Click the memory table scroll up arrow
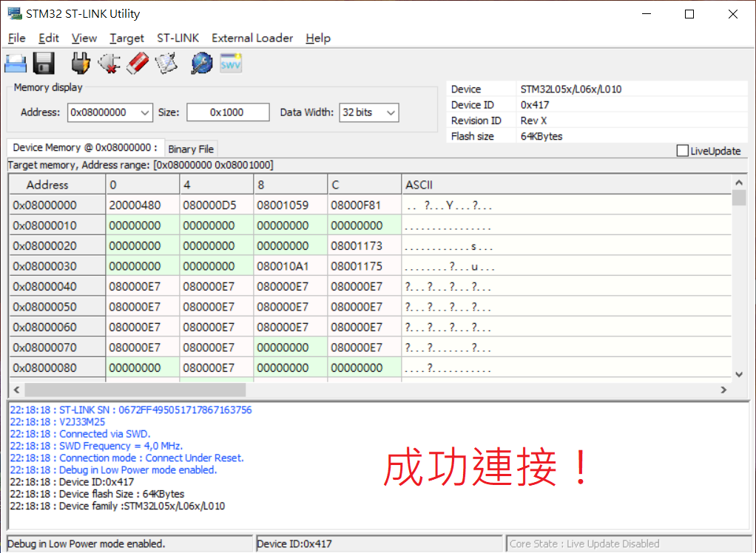Screen dimensions: 756x553 pyautogui.click(x=739, y=183)
